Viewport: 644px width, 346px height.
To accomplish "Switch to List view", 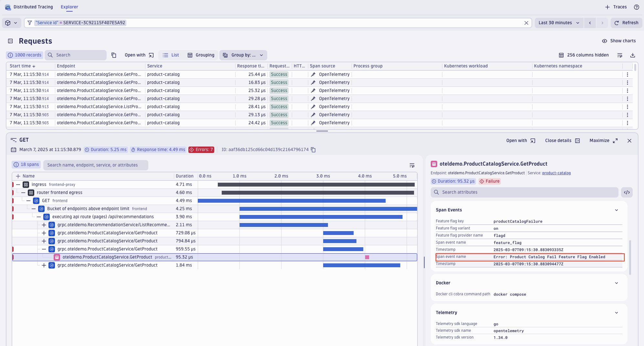I will click(x=171, y=55).
